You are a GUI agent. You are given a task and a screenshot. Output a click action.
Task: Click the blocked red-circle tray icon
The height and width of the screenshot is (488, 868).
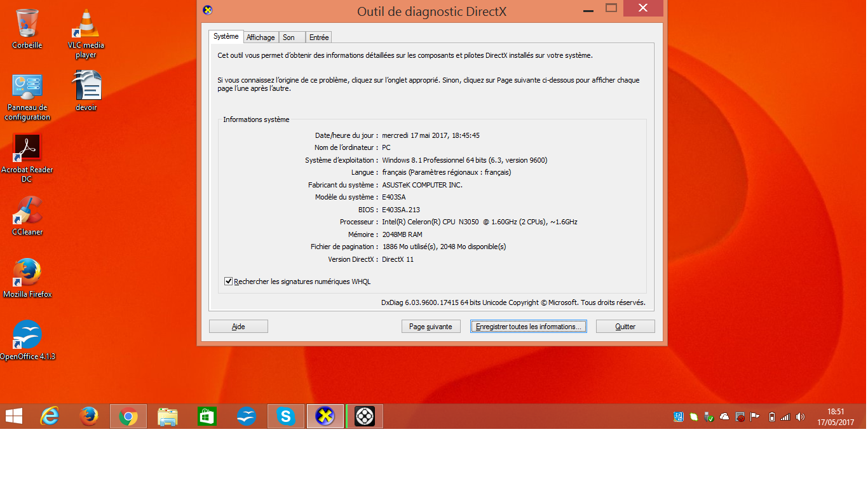point(740,417)
